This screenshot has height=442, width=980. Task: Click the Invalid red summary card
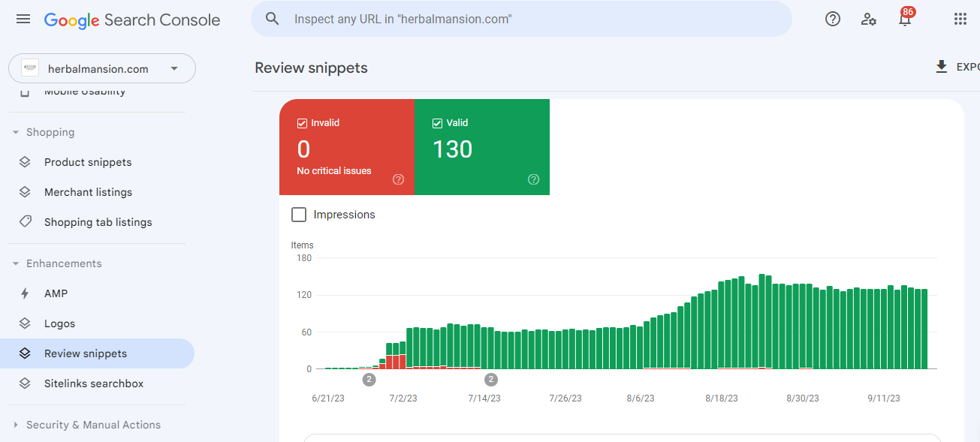(347, 147)
